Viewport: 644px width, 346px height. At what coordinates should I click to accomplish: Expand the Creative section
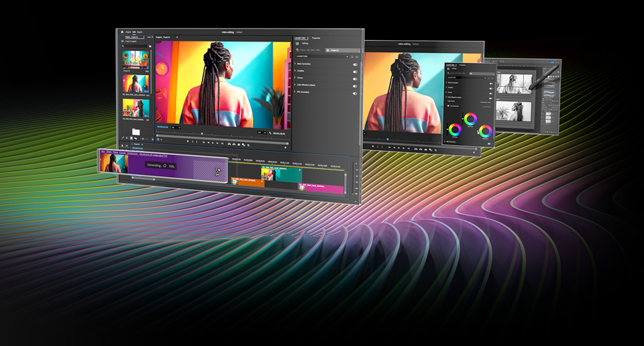pos(296,72)
